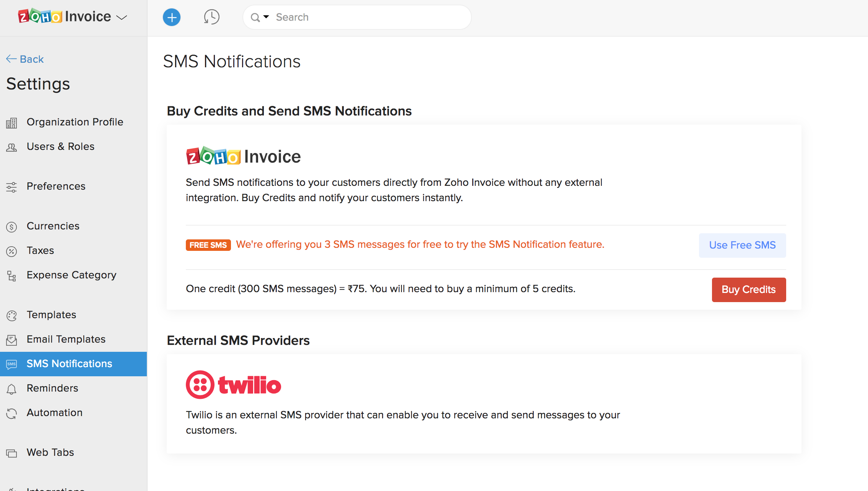Select the Taxes percent icon
The height and width of the screenshot is (491, 868).
[11, 251]
